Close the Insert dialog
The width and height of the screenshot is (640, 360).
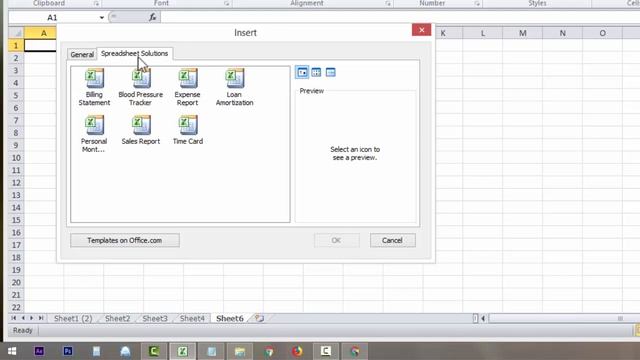pyautogui.click(x=421, y=30)
